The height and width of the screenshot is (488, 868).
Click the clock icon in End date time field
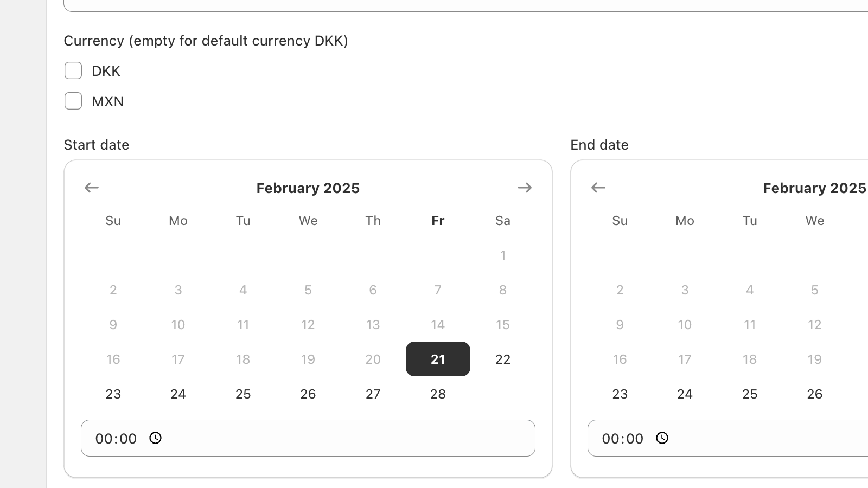pos(662,438)
